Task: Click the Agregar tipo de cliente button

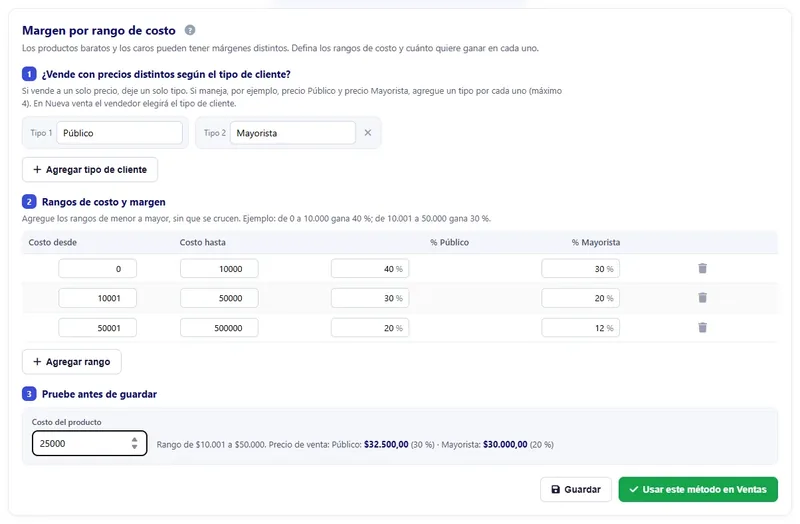Action: pyautogui.click(x=90, y=169)
